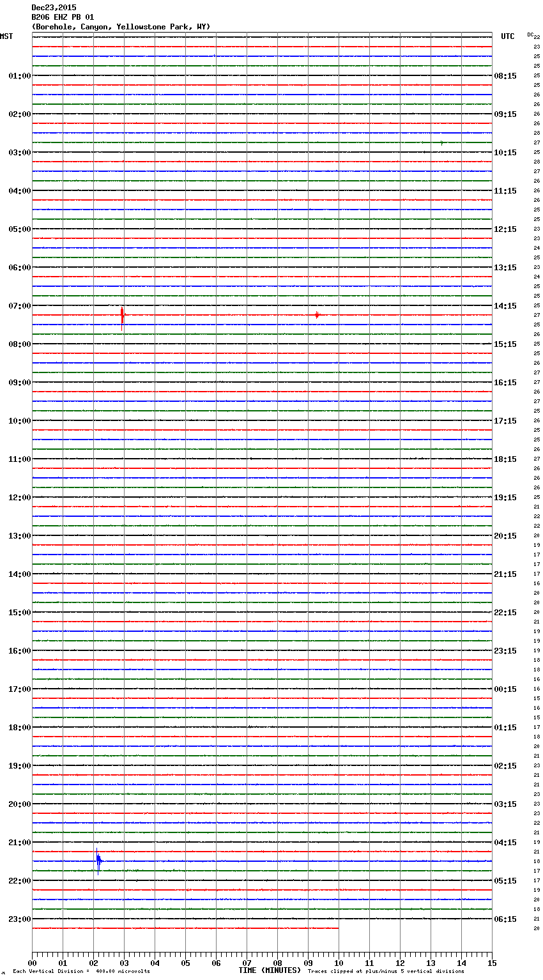Click the small green blip before 03:00
Viewport: 543px width, 980px height.
point(441,142)
